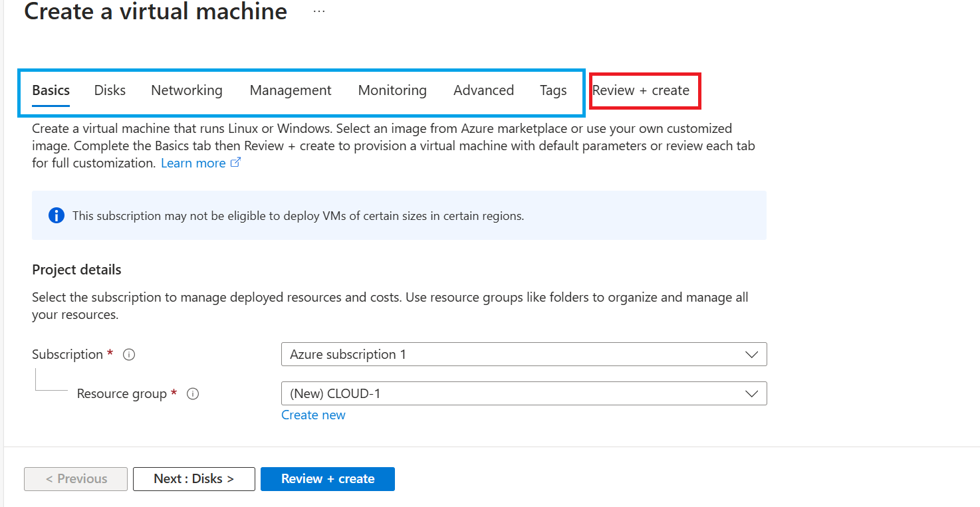Click the Create new resource group link

pos(313,415)
